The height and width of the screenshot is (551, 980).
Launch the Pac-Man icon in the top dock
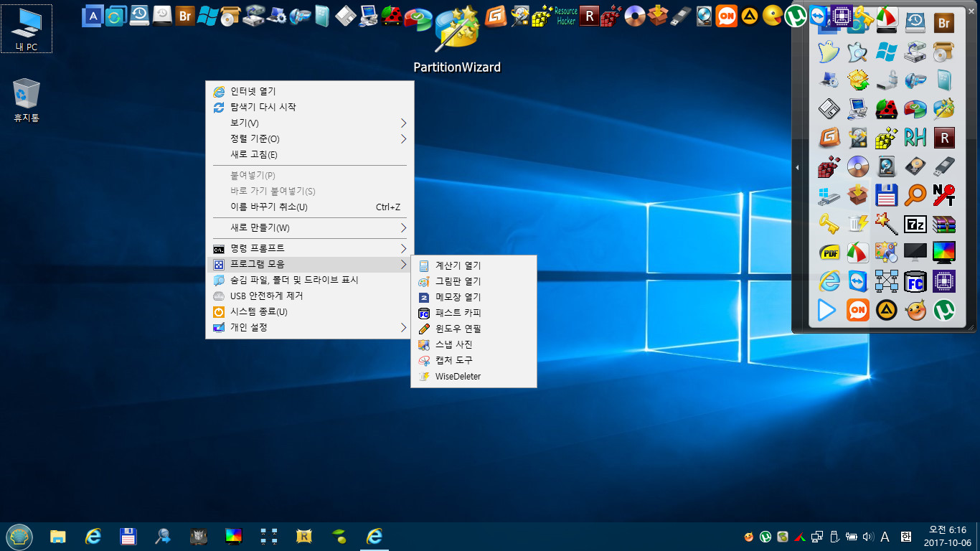772,15
